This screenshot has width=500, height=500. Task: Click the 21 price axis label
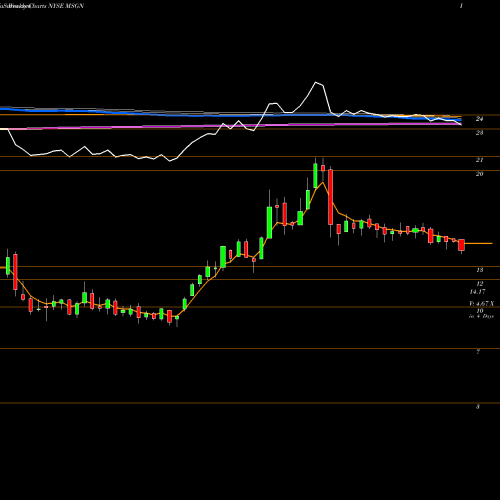point(479,160)
